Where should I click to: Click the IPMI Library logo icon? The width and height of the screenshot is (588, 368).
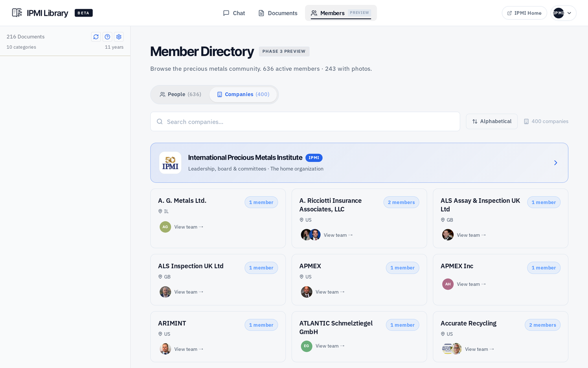[17, 13]
